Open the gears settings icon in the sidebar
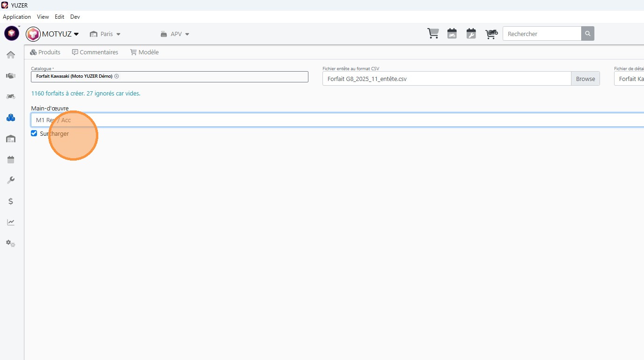The image size is (644, 360). (x=11, y=243)
